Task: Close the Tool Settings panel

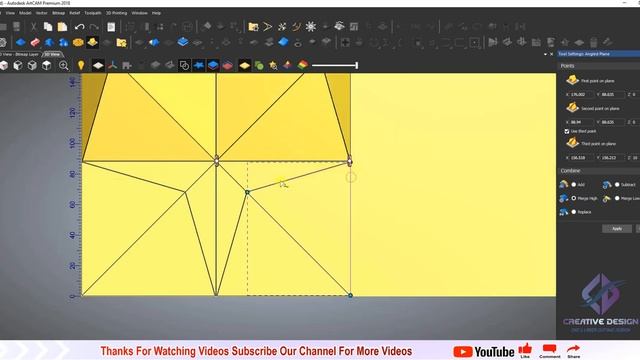Action: (552, 54)
